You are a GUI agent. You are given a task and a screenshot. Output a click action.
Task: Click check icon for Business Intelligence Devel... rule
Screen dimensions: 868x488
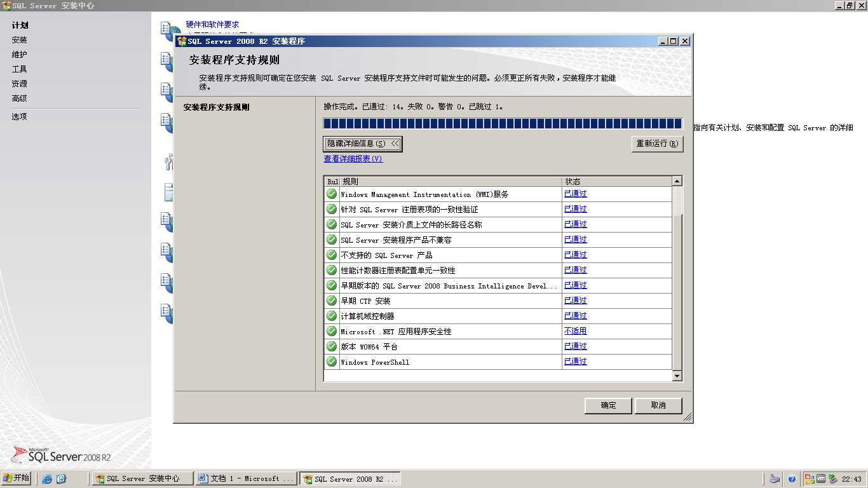pyautogui.click(x=332, y=285)
